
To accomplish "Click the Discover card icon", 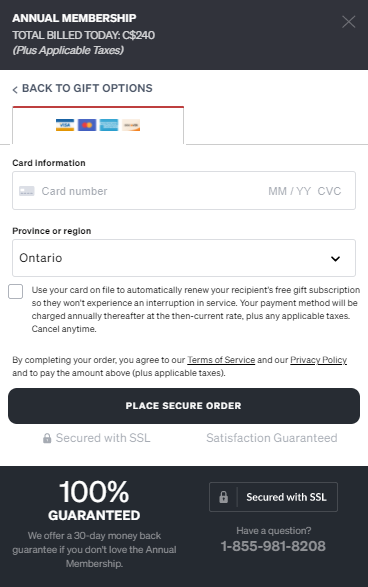I will (x=131, y=125).
